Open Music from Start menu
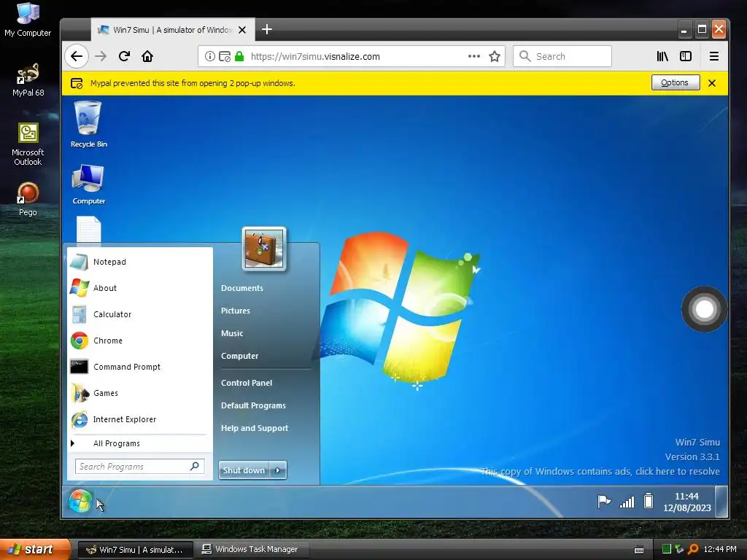This screenshot has width=747, height=560. [232, 333]
